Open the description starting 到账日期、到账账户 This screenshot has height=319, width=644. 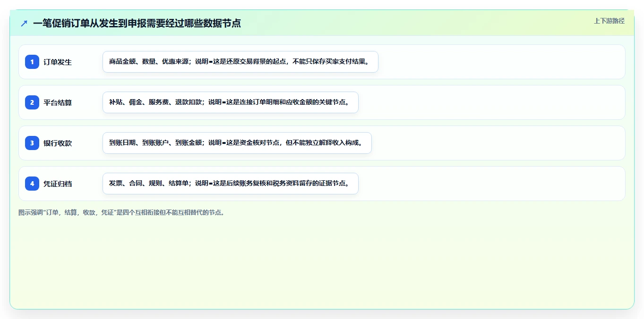coord(237,143)
